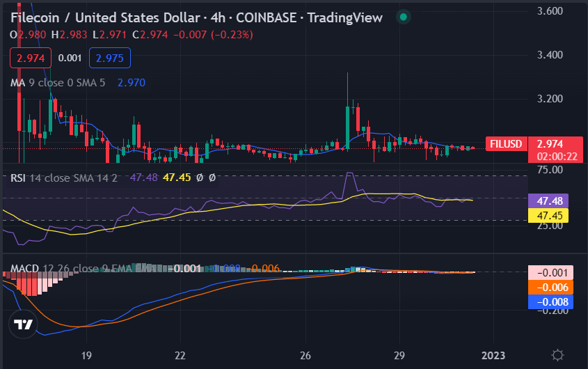Click the MA value 2.970

click(132, 83)
